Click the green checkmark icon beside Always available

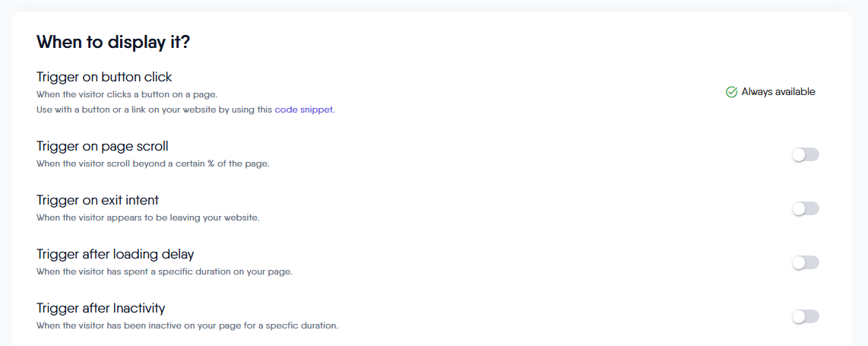[731, 92]
